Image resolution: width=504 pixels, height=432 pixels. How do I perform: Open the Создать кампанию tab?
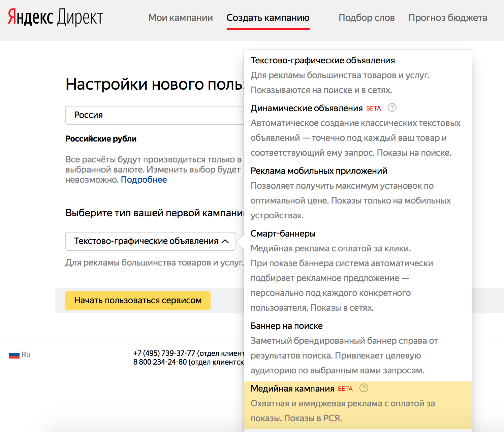pos(268,18)
